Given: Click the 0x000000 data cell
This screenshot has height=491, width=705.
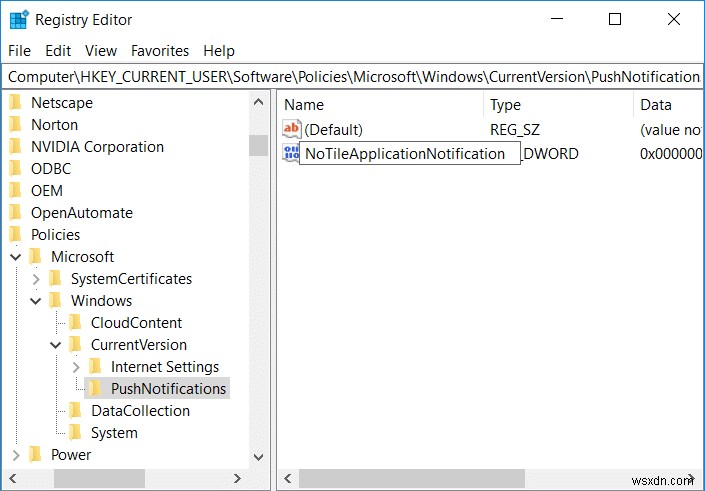Looking at the screenshot, I should coord(670,154).
